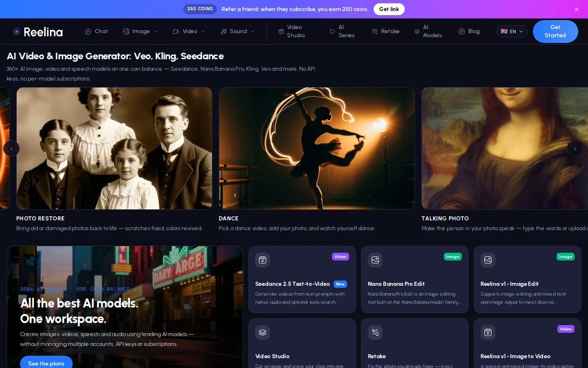Show the previous carousel slide
This screenshot has width=588, height=368.
11,148
